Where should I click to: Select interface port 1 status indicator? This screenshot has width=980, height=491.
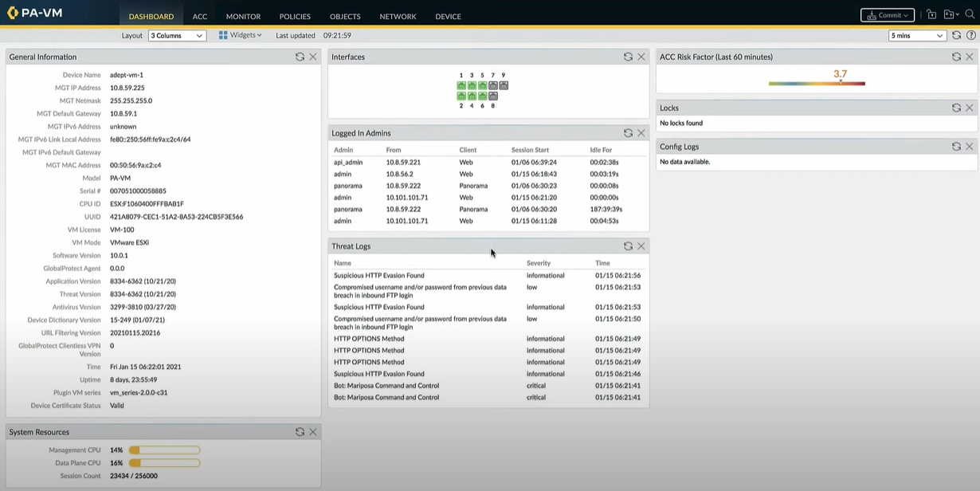tap(461, 84)
